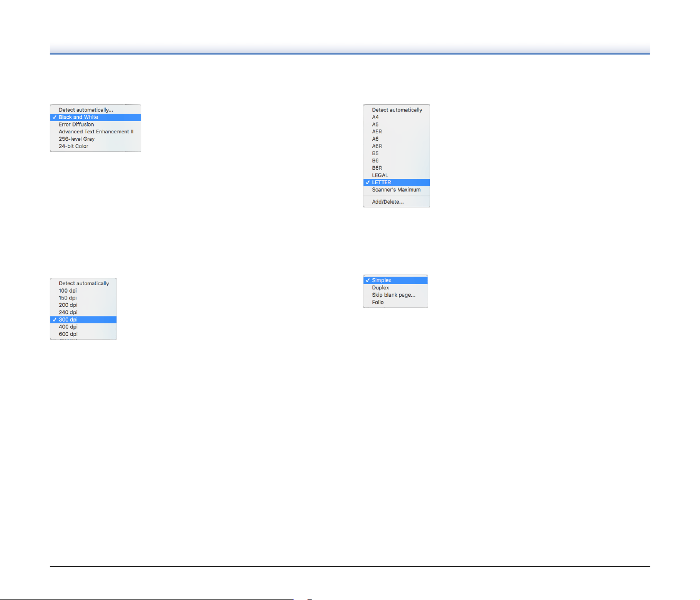Viewport: 700px width, 600px height.
Task: Select B6 page size
Action: pyautogui.click(x=396, y=161)
